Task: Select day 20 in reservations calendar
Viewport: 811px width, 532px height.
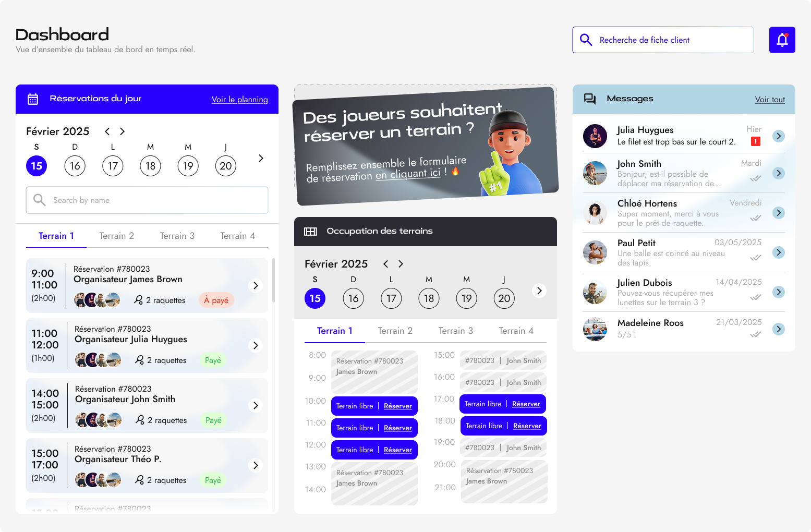Action: [225, 166]
